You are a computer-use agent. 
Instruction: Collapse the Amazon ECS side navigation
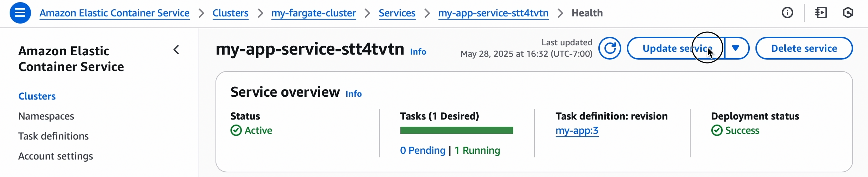(176, 50)
